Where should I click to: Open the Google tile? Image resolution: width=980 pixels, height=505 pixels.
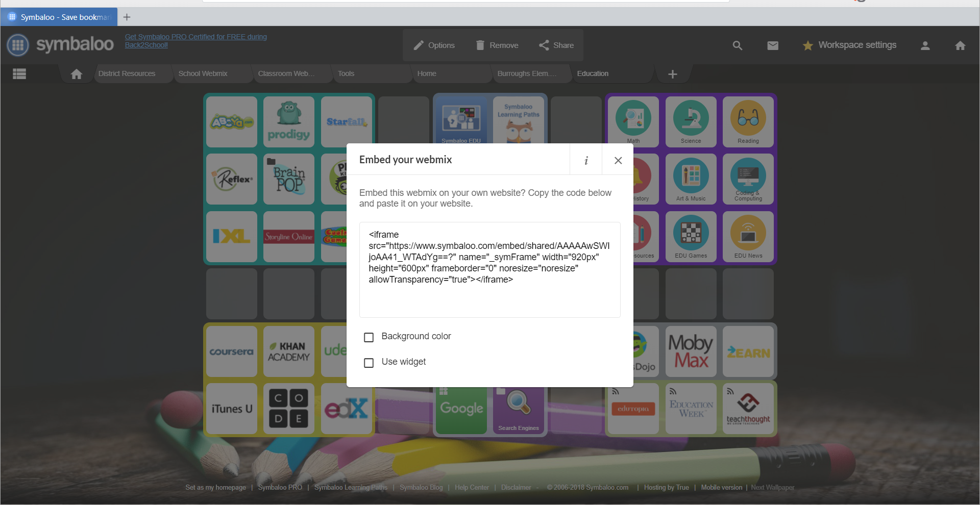[461, 411]
